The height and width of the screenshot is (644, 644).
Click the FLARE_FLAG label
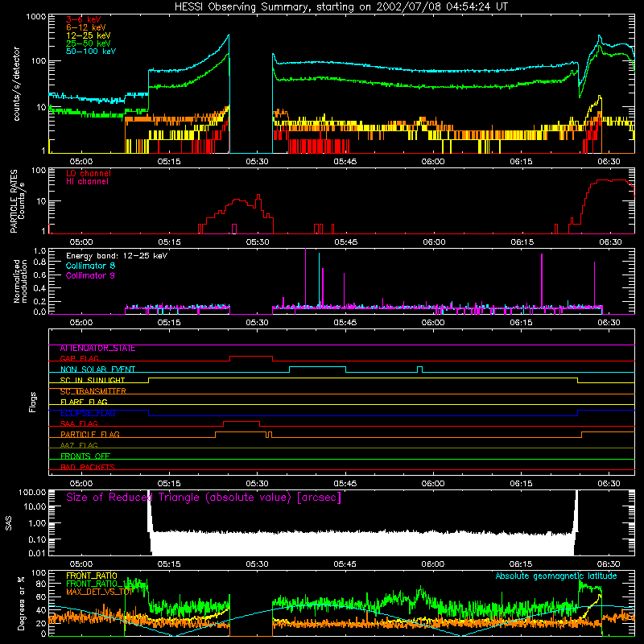(x=84, y=402)
